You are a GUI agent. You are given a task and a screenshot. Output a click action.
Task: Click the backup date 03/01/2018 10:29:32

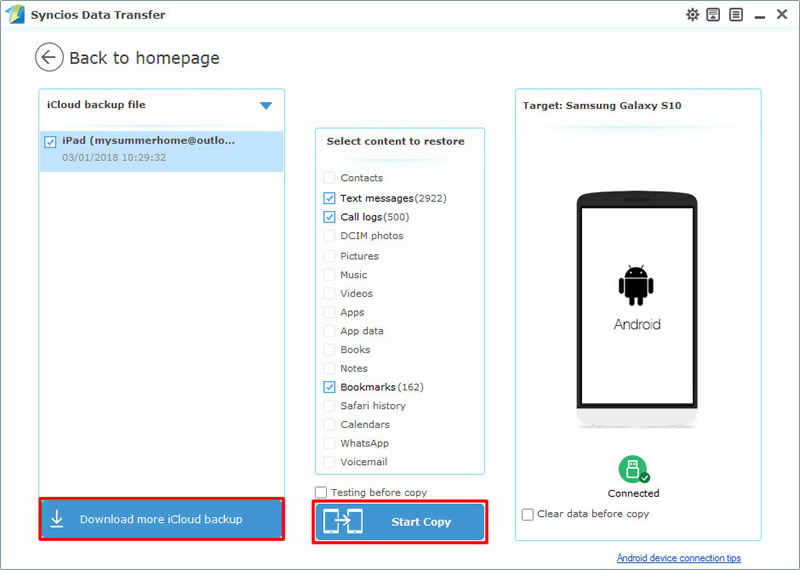coord(114,158)
